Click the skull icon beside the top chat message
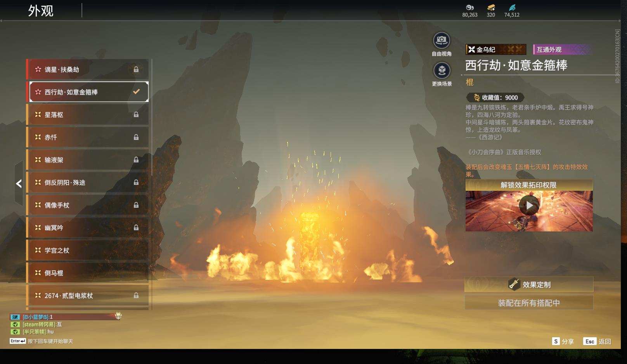 click(x=118, y=316)
